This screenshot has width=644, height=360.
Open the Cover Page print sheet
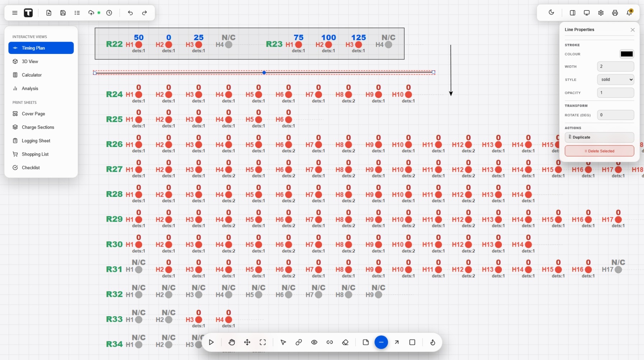coord(41,114)
